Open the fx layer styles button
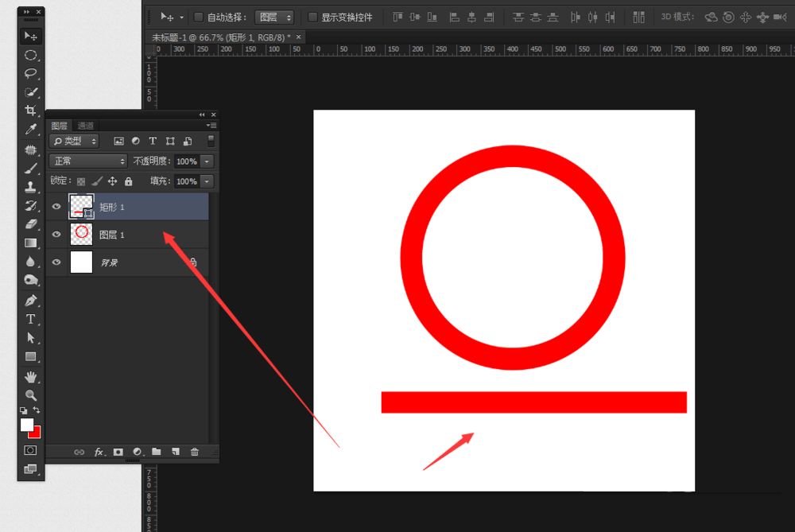The width and height of the screenshot is (795, 532). (x=99, y=452)
